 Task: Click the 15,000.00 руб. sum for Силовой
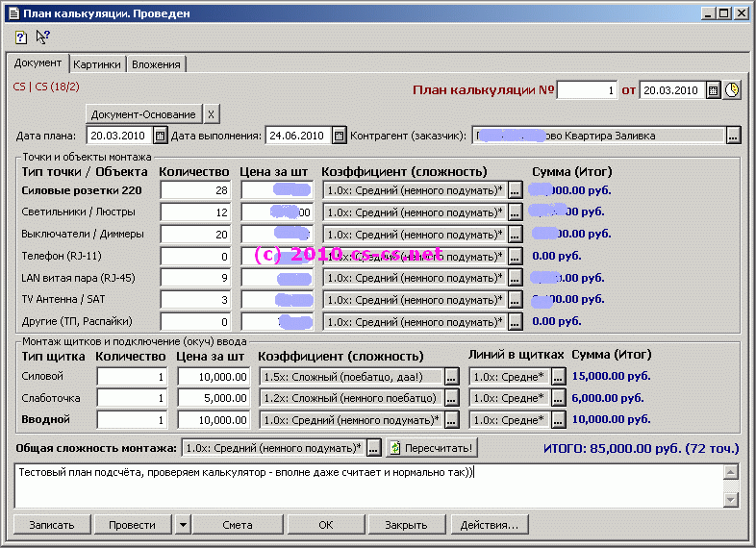pyautogui.click(x=612, y=376)
